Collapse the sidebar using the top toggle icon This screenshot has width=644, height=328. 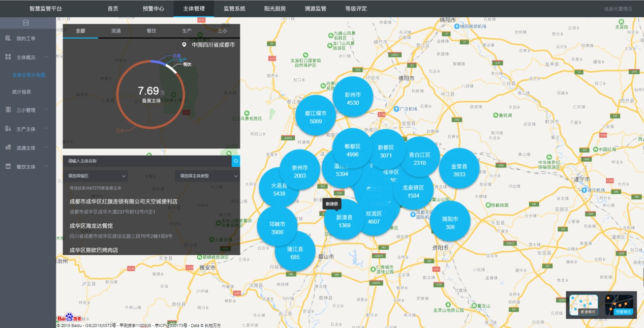26,23
